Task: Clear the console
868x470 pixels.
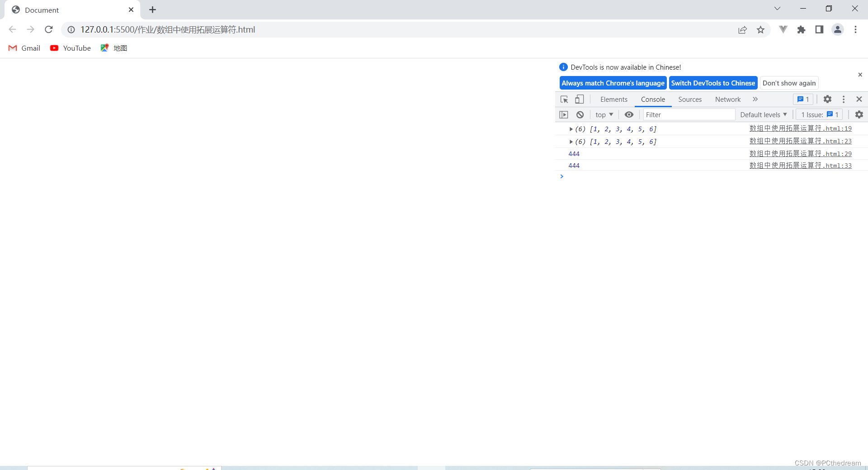Action: click(x=580, y=114)
